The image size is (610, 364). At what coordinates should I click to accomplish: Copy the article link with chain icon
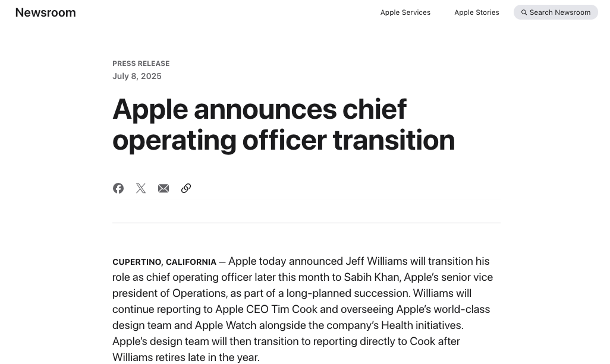coord(186,188)
